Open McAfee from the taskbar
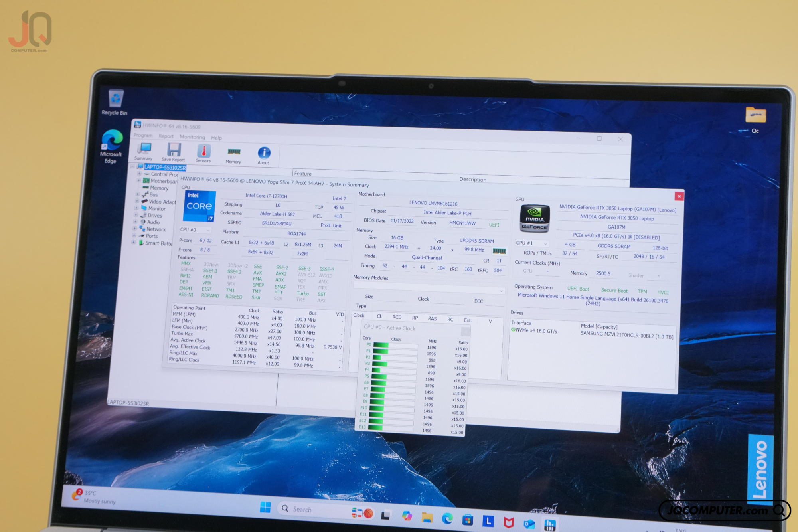 point(508,522)
